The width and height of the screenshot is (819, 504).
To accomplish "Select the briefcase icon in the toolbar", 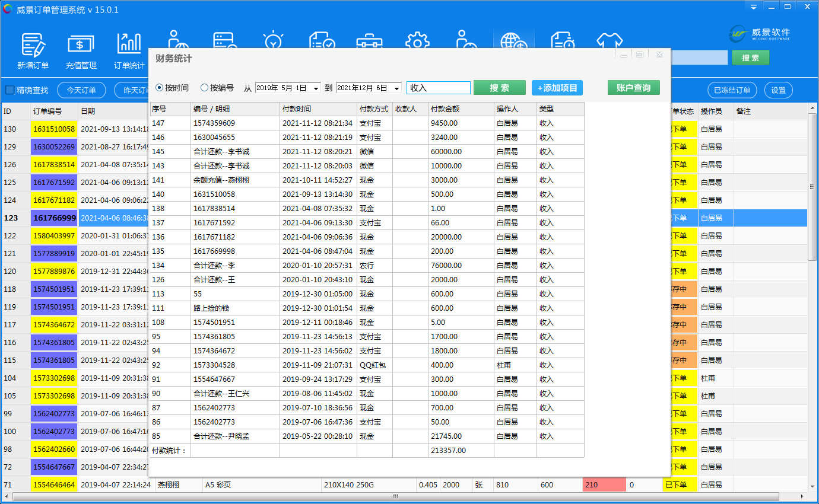I will pos(369,42).
